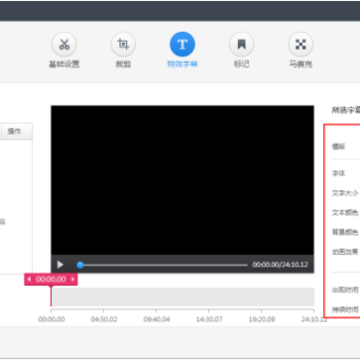Click the 特效字幕 T icon
The image size is (360, 360).
pos(182,44)
